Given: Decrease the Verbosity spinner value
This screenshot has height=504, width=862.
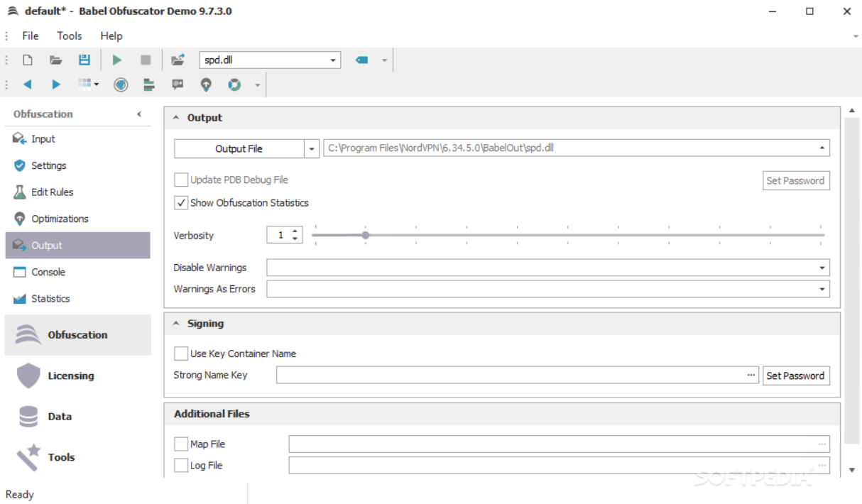Looking at the screenshot, I should tap(295, 239).
